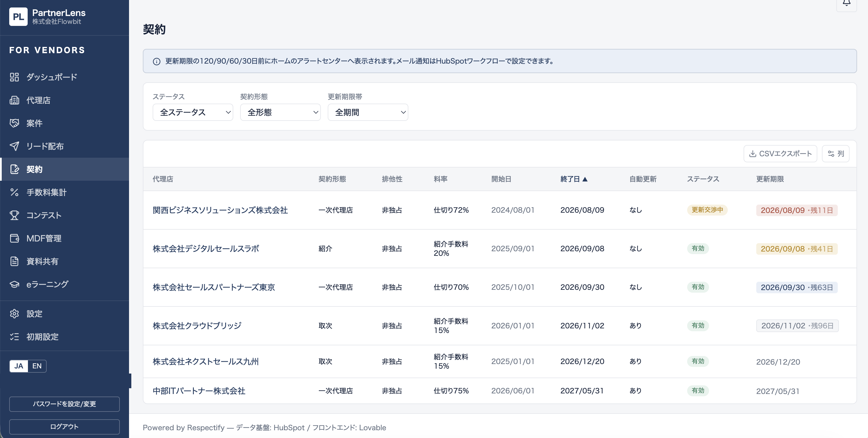This screenshot has height=438, width=868.
Task: Open 株式会社デジタルセールスラボ link
Action: tap(206, 249)
